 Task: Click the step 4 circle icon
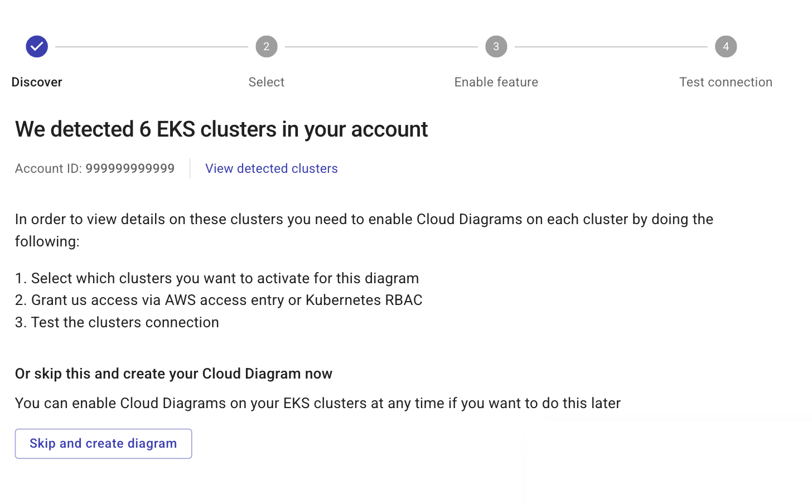point(726,47)
